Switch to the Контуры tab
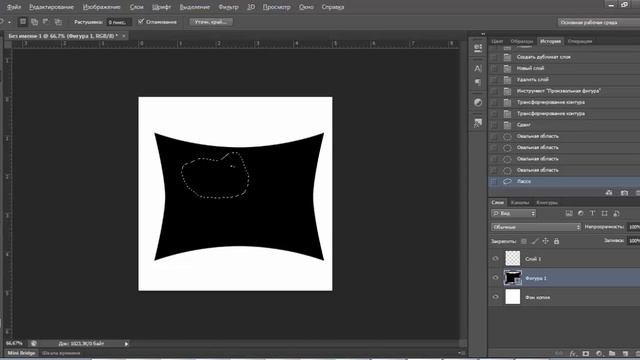The width and height of the screenshot is (640, 360). [547, 202]
